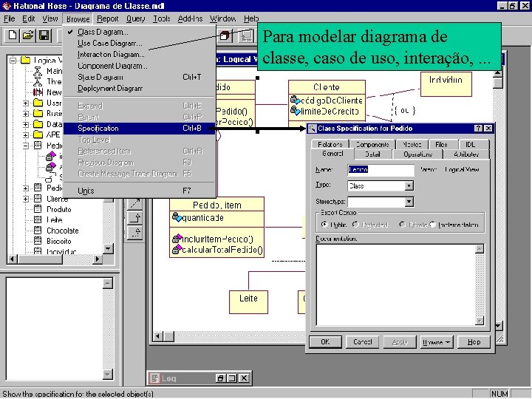
Task: Click the Individuo class box in diagram
Action: click(x=446, y=83)
